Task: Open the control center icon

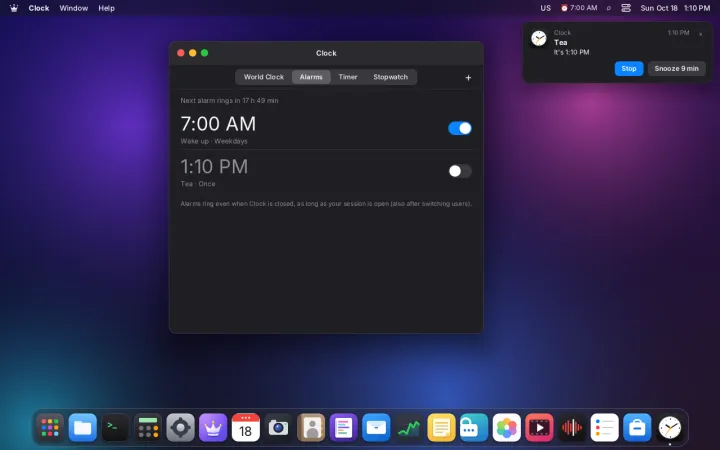Action: (626, 8)
